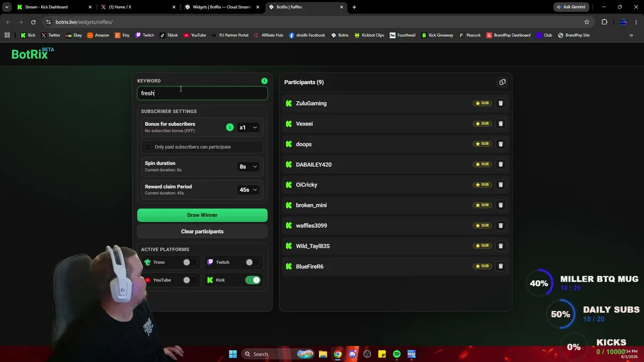This screenshot has height=362, width=644.
Task: Change the spin duration 8s dropdown
Action: [x=248, y=166]
